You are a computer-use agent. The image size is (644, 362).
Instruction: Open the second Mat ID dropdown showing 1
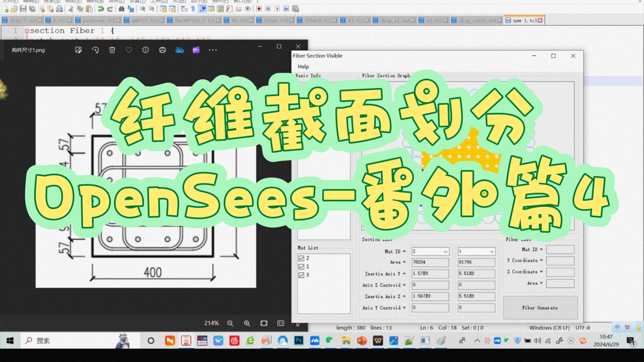(x=491, y=251)
